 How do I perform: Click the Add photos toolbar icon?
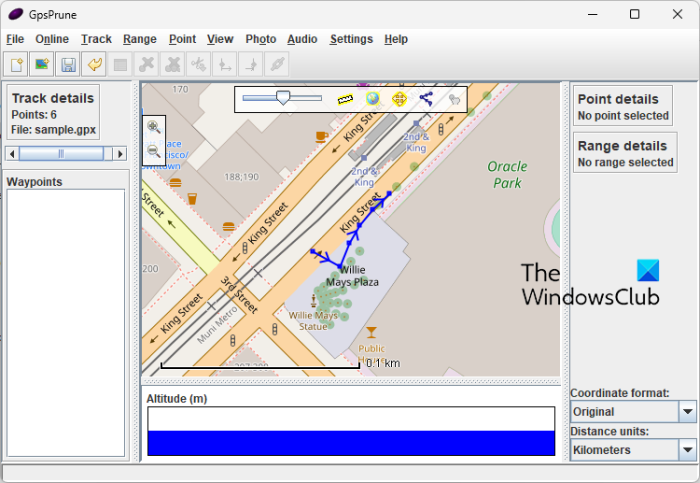point(42,65)
